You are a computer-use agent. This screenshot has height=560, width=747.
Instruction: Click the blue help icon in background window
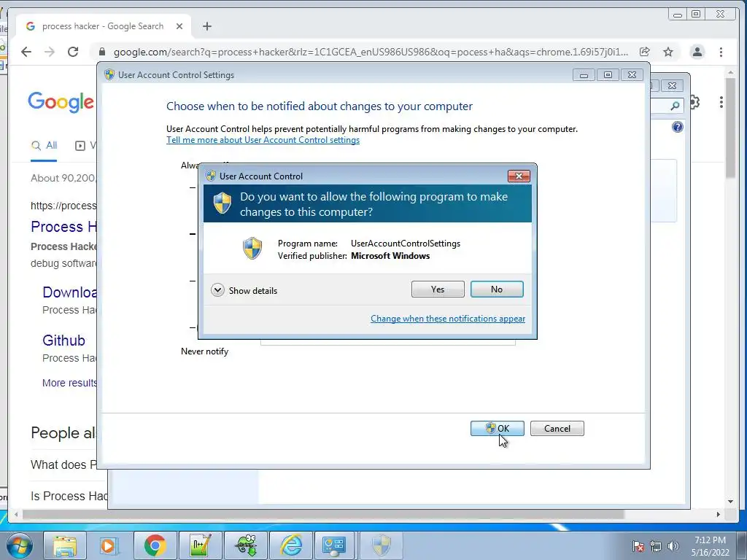coord(678,127)
